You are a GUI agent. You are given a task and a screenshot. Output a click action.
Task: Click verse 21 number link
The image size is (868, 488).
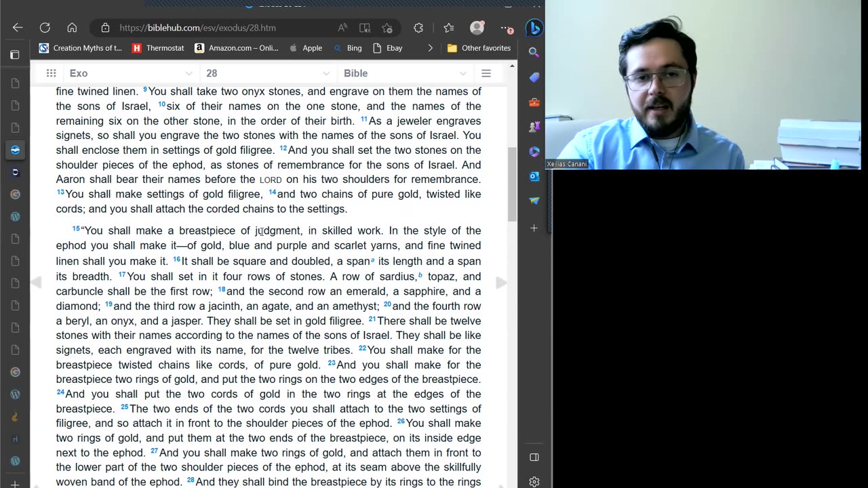372,319
